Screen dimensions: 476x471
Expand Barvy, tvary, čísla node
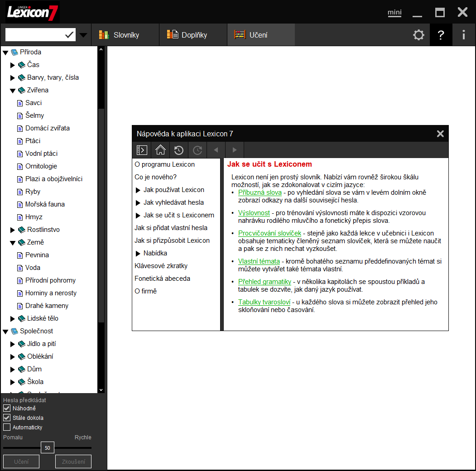click(12, 78)
